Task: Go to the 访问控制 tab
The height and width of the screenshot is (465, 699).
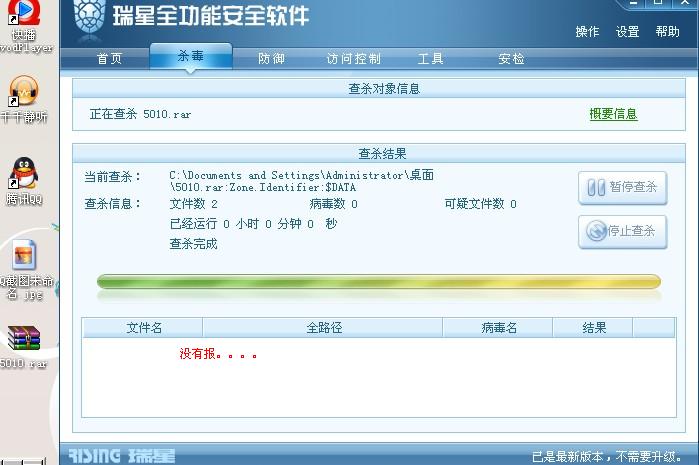Action: [x=354, y=58]
